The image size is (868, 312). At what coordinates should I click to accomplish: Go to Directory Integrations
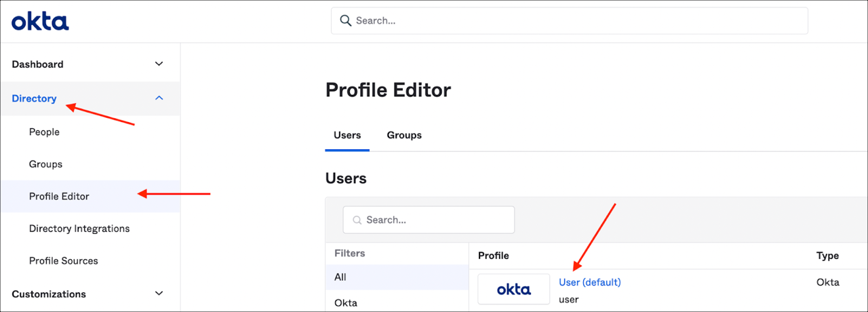click(79, 229)
